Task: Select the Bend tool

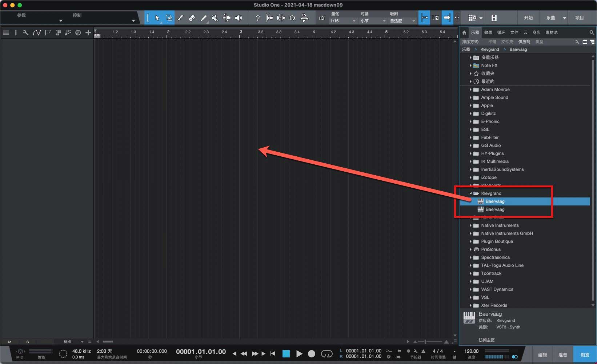Action: (227, 18)
